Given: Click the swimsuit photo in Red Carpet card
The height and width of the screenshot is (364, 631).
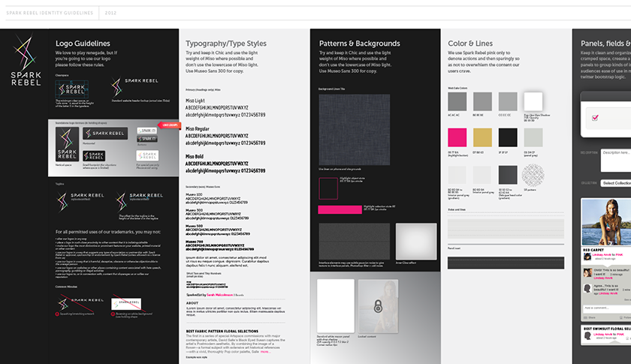Looking at the screenshot, I should [x=606, y=222].
